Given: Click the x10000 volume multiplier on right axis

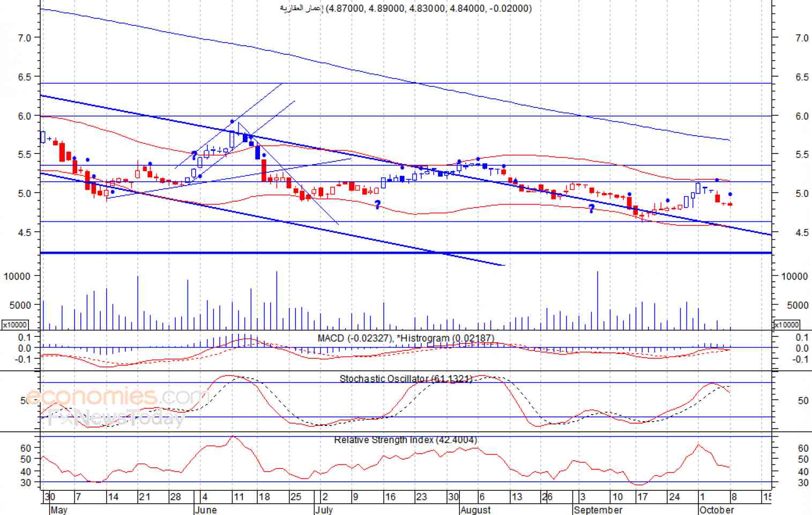Looking at the screenshot, I should (x=786, y=325).
